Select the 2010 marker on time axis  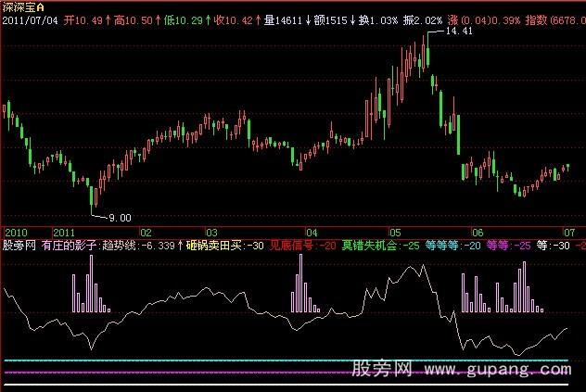click(x=16, y=233)
